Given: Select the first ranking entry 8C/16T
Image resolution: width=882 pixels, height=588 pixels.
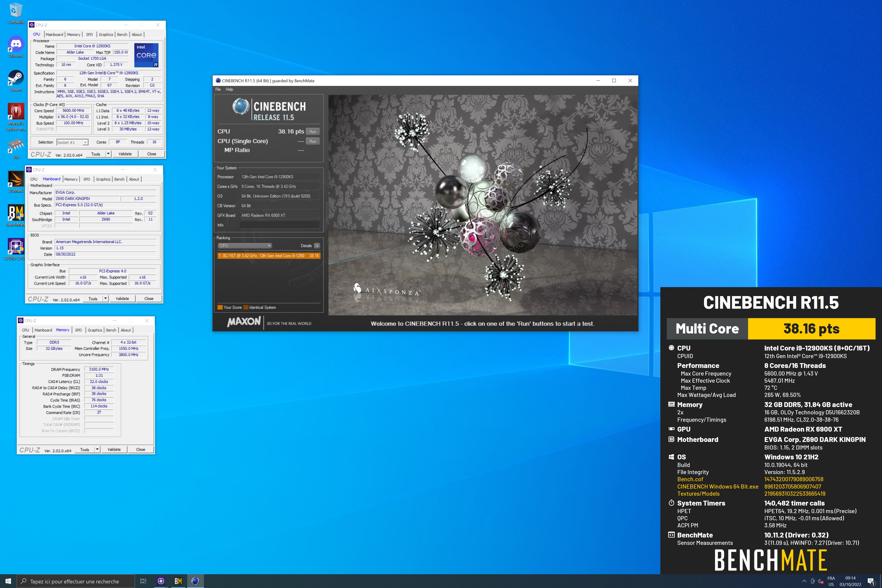Looking at the screenshot, I should click(269, 256).
